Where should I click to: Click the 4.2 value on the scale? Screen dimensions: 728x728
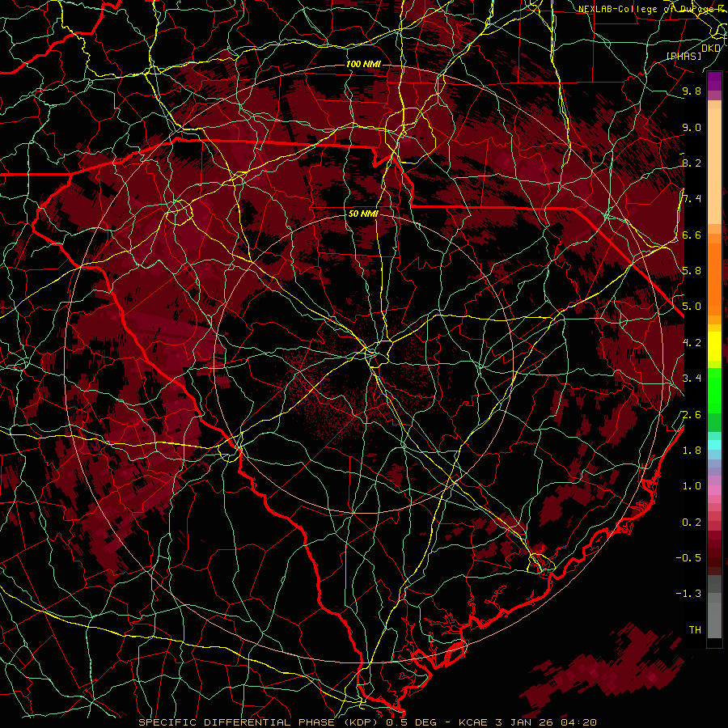point(692,343)
